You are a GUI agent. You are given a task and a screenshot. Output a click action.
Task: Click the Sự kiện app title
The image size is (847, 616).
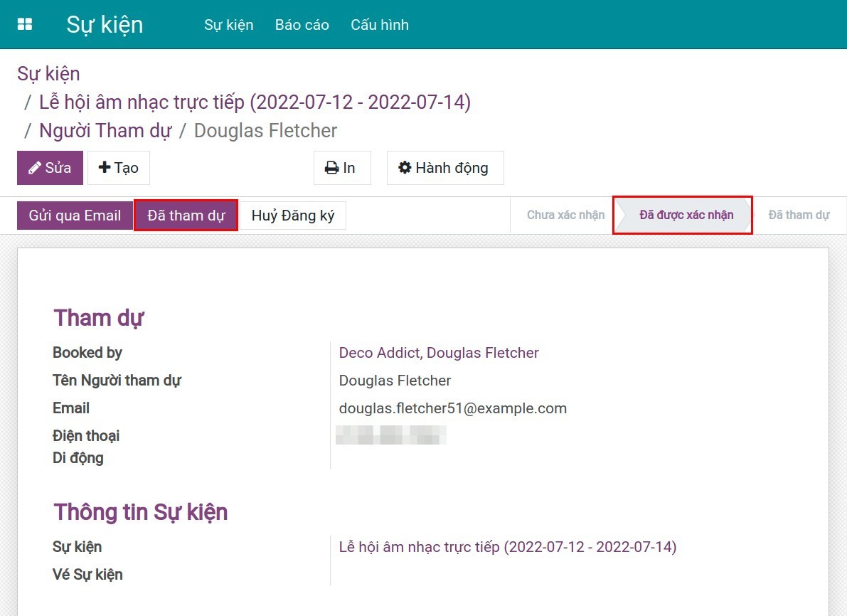[x=105, y=25]
